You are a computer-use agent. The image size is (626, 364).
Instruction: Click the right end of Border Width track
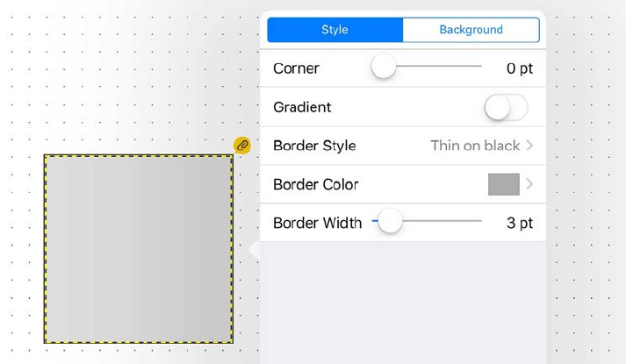tap(478, 222)
